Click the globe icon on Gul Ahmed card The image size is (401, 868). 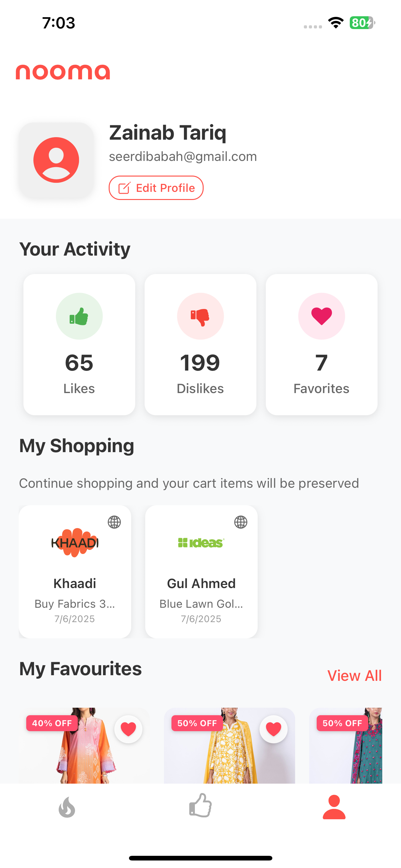(241, 522)
